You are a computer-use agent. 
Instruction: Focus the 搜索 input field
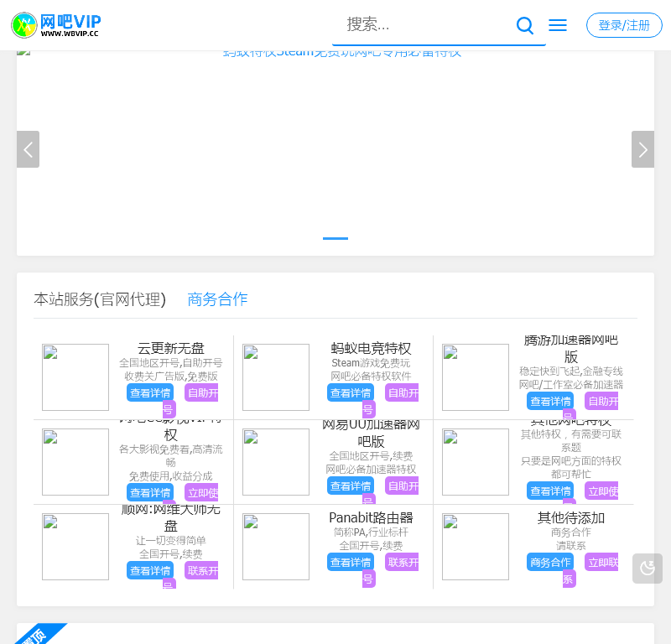(x=424, y=25)
